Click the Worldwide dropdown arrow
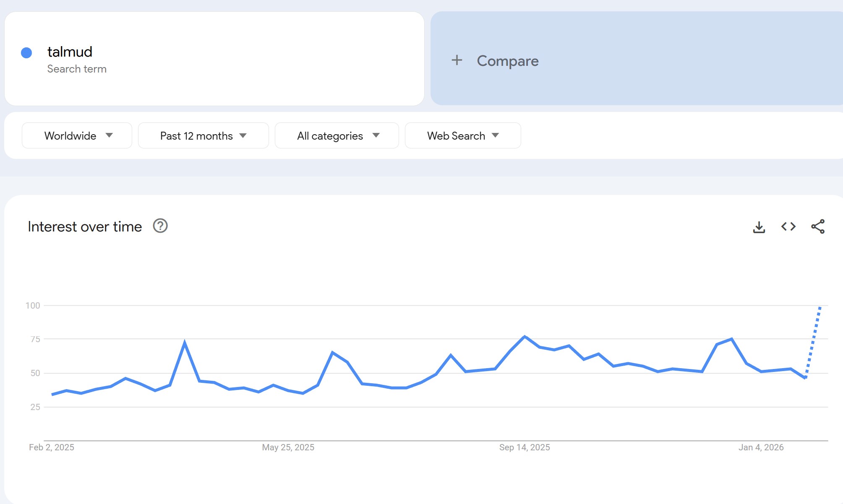The width and height of the screenshot is (843, 504). 109,135
